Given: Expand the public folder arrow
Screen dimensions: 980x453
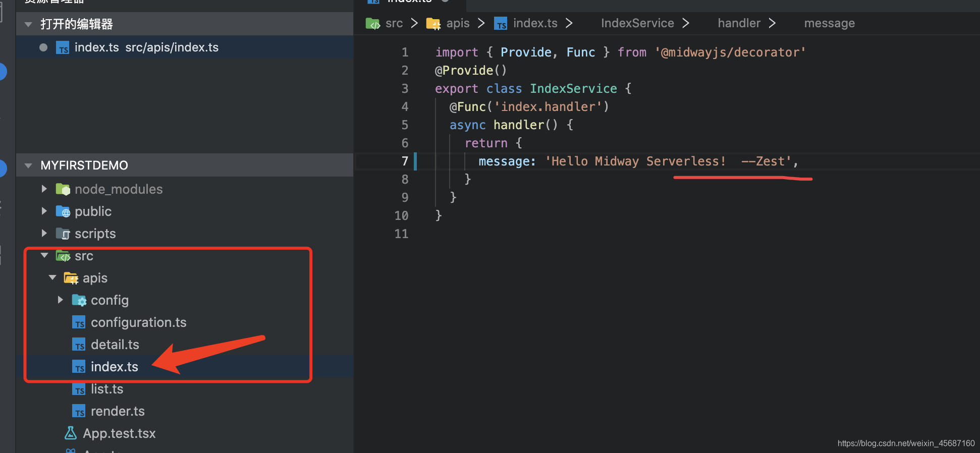Looking at the screenshot, I should [x=44, y=211].
